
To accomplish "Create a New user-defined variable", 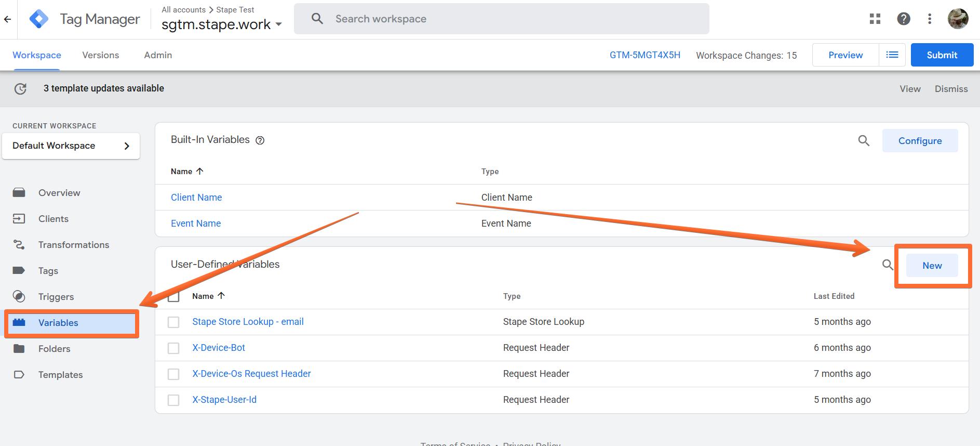I will point(932,266).
